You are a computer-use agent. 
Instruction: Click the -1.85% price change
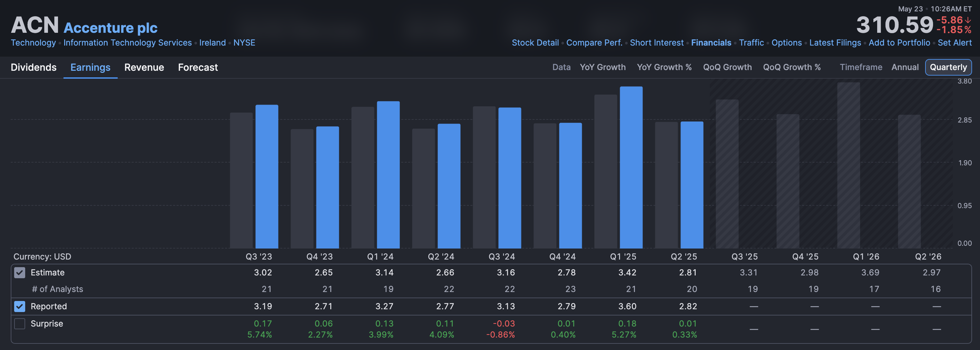[x=954, y=30]
